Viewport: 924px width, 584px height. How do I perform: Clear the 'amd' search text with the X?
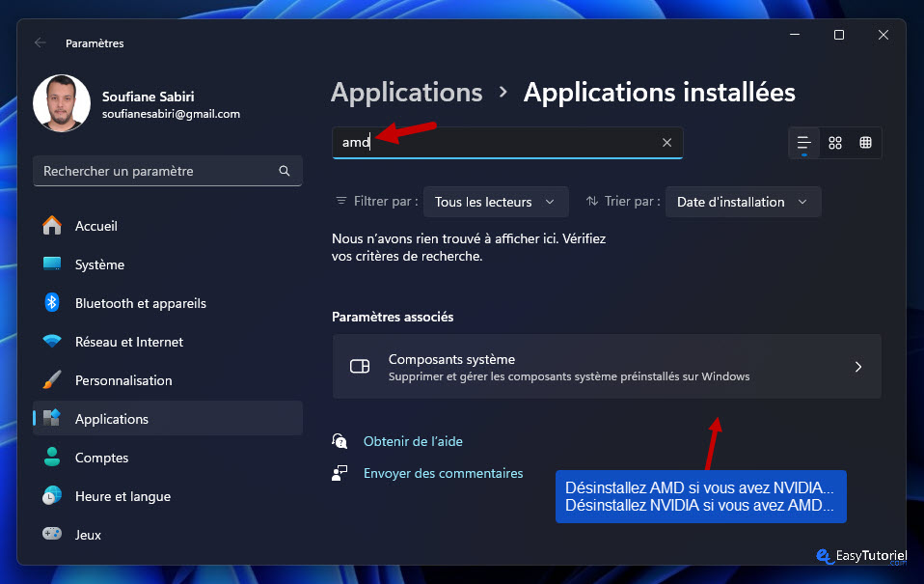666,143
